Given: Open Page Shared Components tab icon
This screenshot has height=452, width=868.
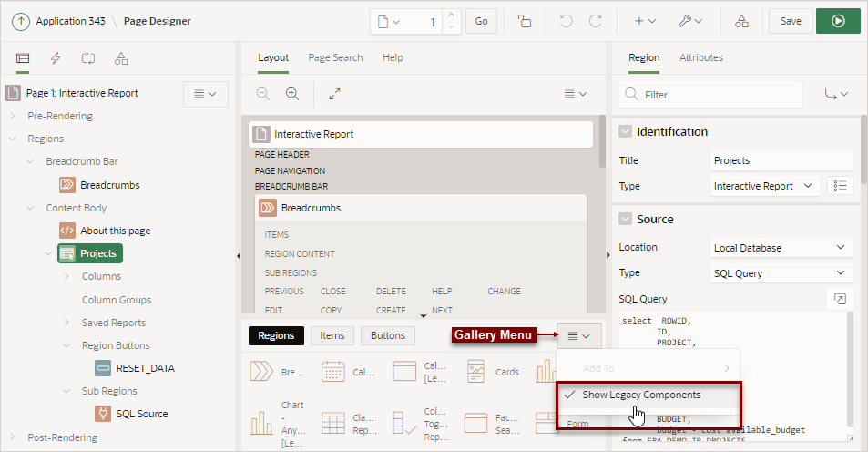Looking at the screenshot, I should point(121,58).
